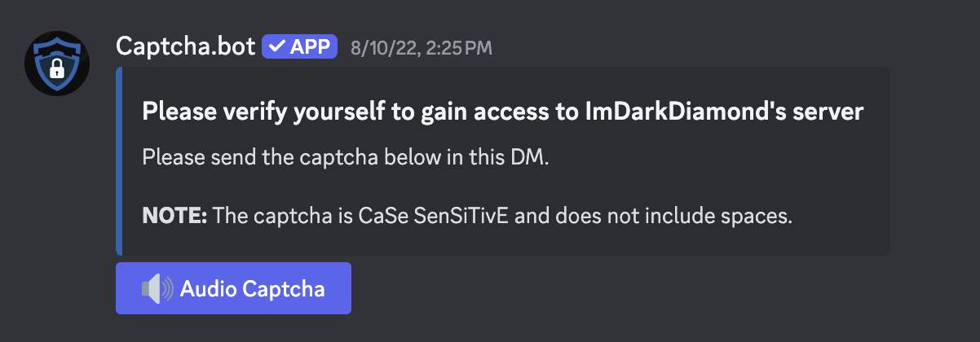The width and height of the screenshot is (980, 342).
Task: Click the "Audio" word on the blue button
Action: (204, 288)
